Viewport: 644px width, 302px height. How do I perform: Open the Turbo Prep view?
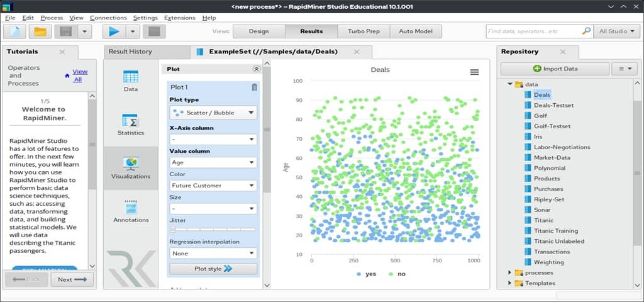364,31
